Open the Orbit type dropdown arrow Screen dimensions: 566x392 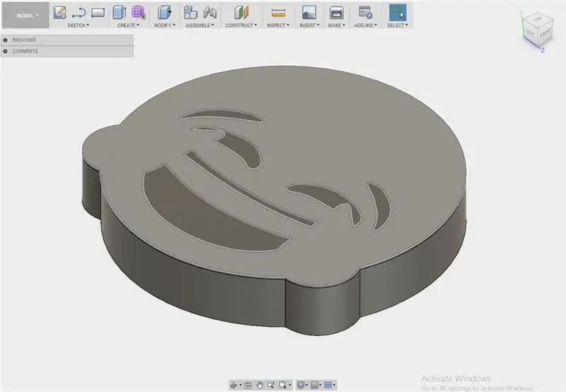coord(241,385)
